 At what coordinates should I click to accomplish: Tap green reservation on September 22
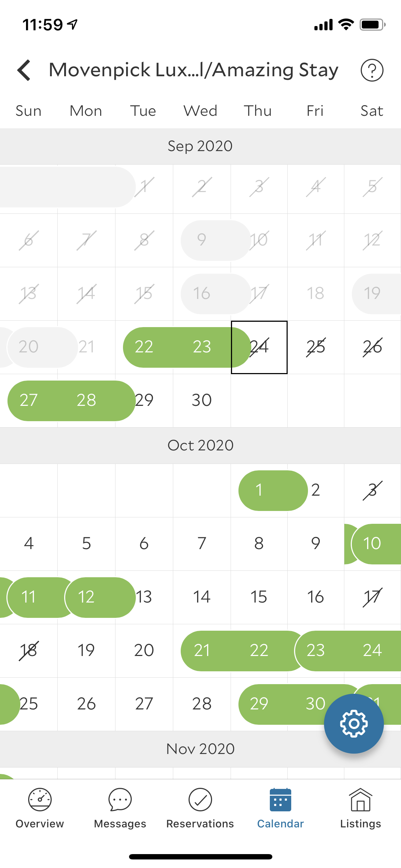[144, 347]
